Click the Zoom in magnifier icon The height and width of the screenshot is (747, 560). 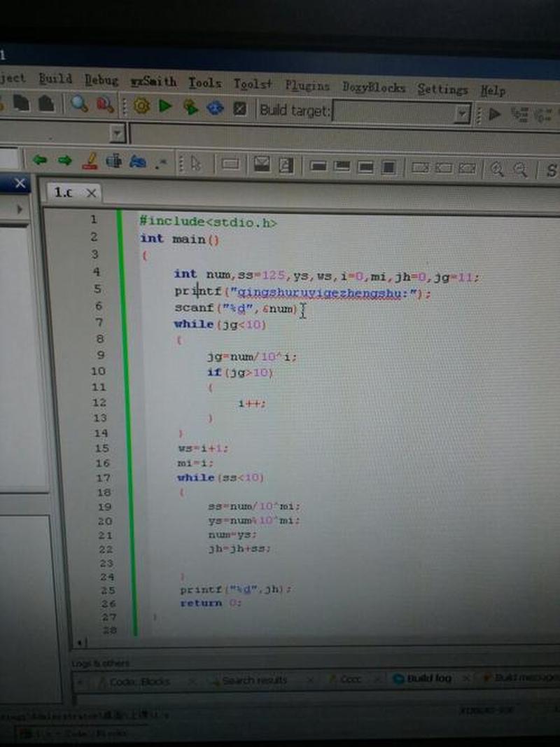point(497,169)
